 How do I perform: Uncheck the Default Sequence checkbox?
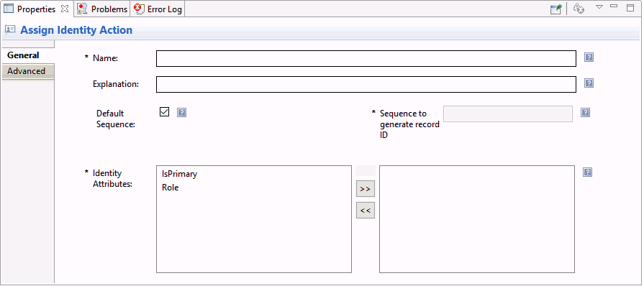tap(164, 111)
